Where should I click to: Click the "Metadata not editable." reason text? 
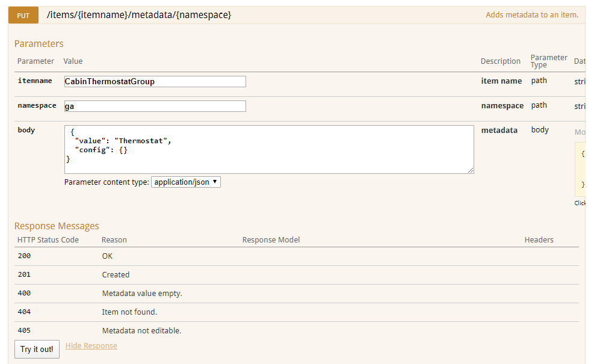pyautogui.click(x=141, y=331)
